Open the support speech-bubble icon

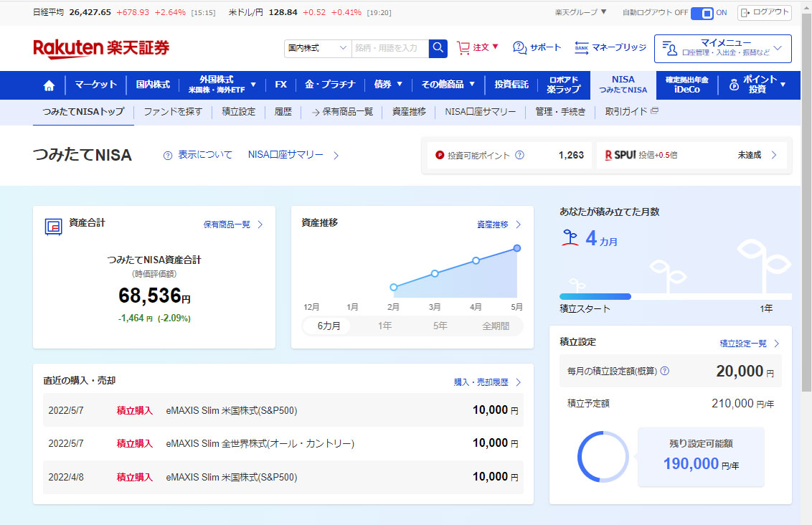520,47
